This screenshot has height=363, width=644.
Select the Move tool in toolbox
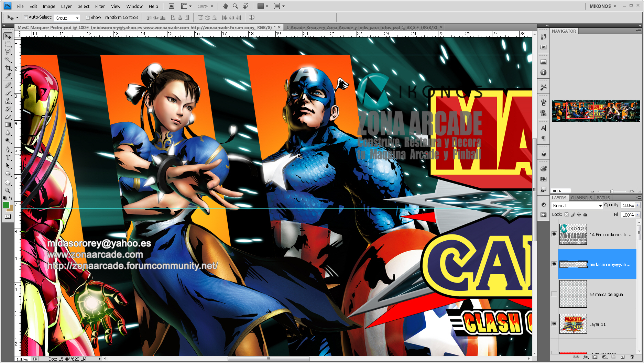8,36
